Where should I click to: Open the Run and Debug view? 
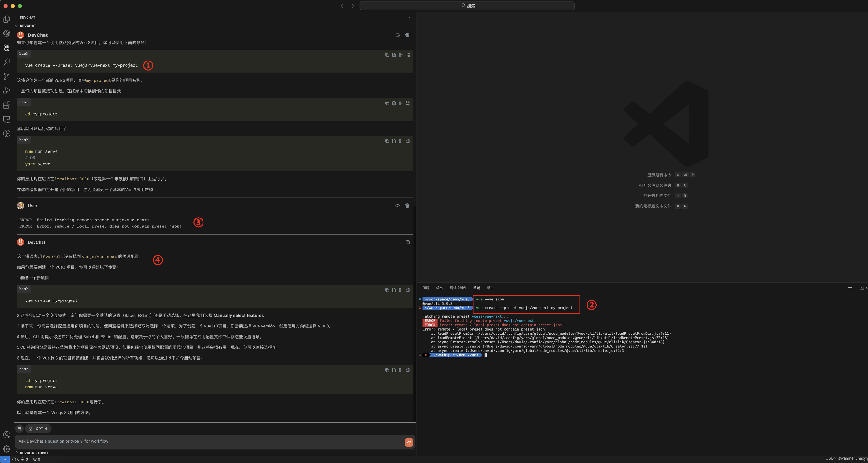point(7,91)
